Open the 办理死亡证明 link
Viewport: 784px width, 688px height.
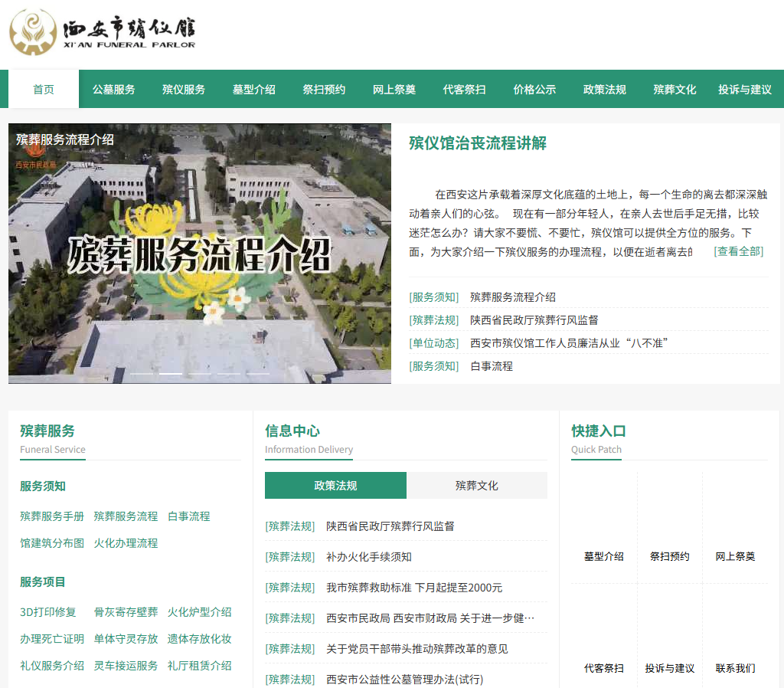pos(52,639)
